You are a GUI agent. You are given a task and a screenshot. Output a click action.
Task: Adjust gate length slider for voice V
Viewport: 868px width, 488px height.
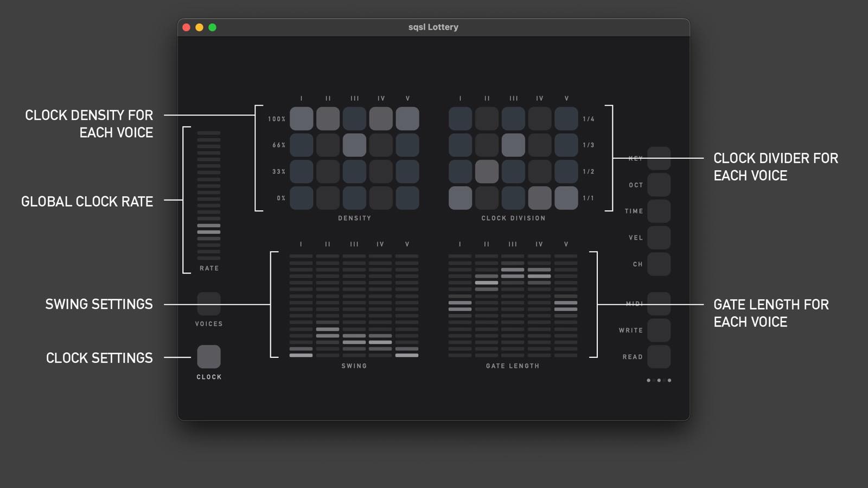[566, 306]
